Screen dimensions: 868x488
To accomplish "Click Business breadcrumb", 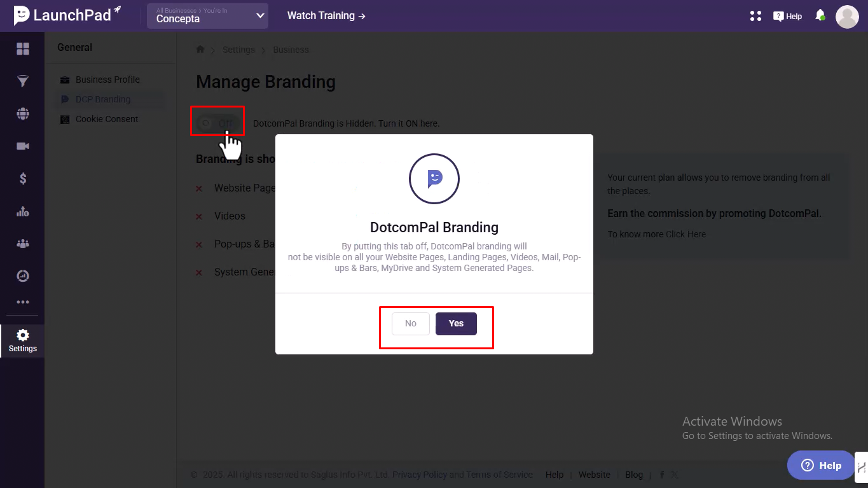I will (291, 50).
